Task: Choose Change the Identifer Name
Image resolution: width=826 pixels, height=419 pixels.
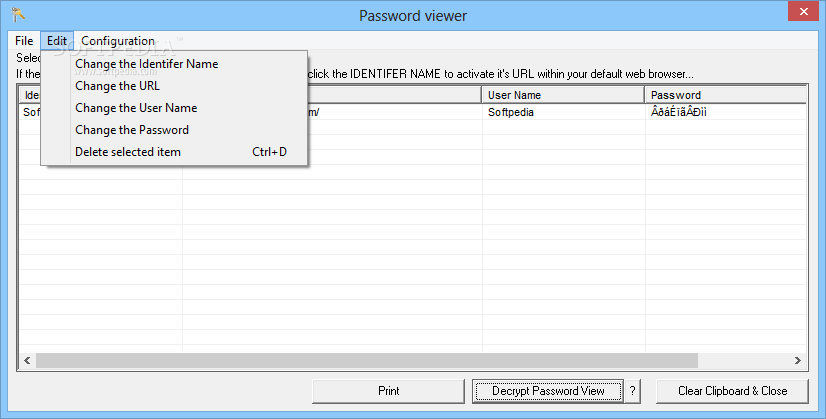Action: (174, 64)
